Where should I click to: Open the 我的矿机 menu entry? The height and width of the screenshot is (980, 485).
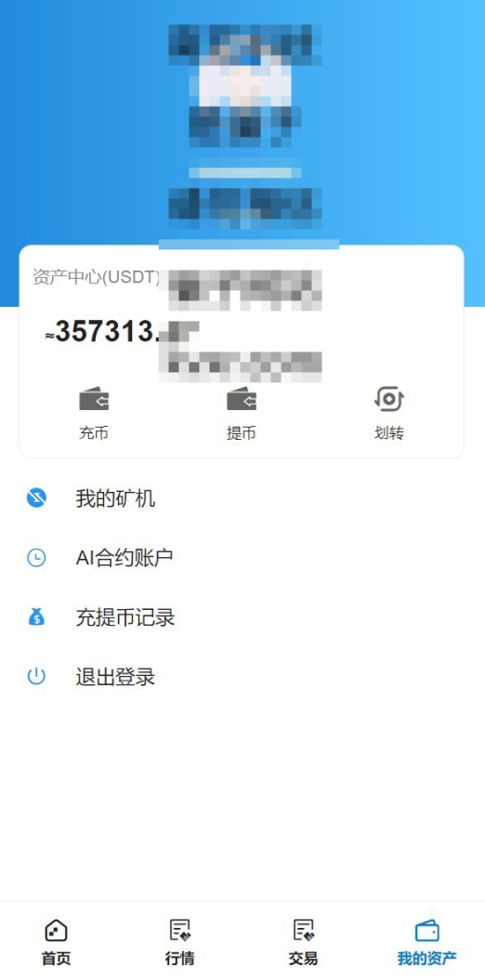tap(242, 498)
